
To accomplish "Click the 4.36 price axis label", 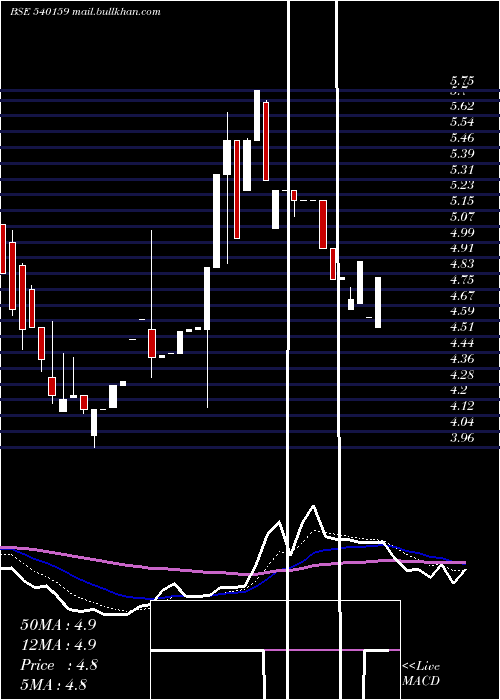I will [462, 358].
